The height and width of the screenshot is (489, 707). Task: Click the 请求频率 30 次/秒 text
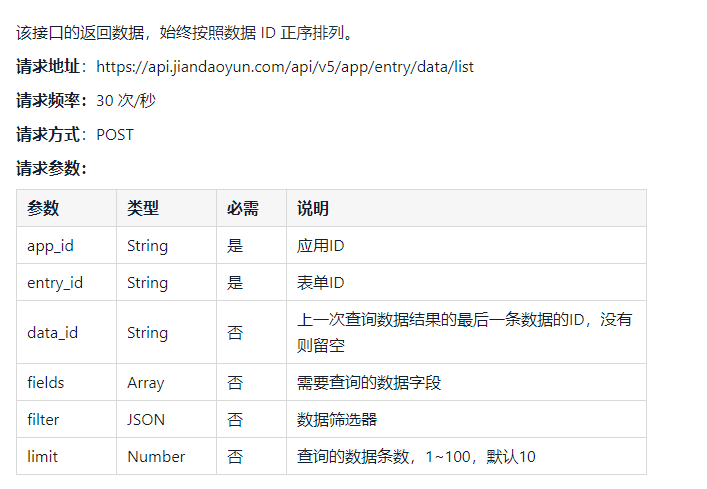[86, 101]
